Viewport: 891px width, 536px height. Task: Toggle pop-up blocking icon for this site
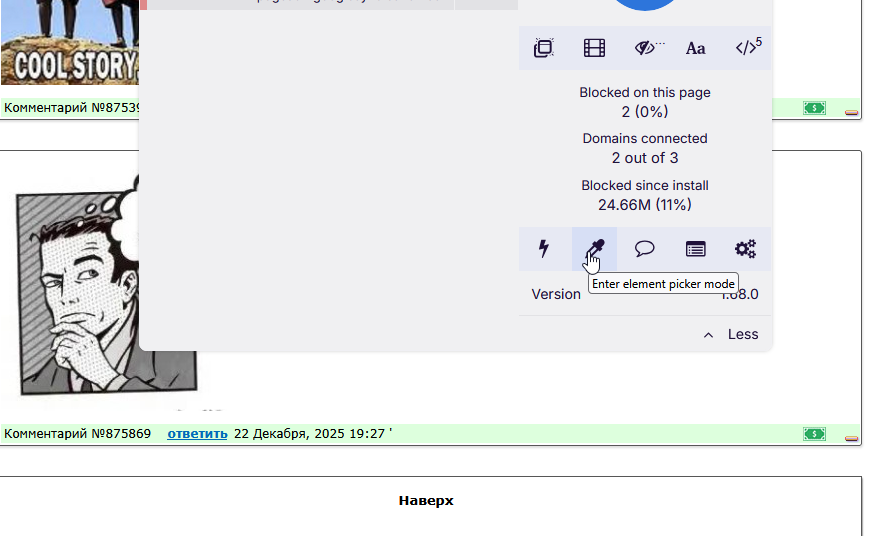(x=544, y=48)
